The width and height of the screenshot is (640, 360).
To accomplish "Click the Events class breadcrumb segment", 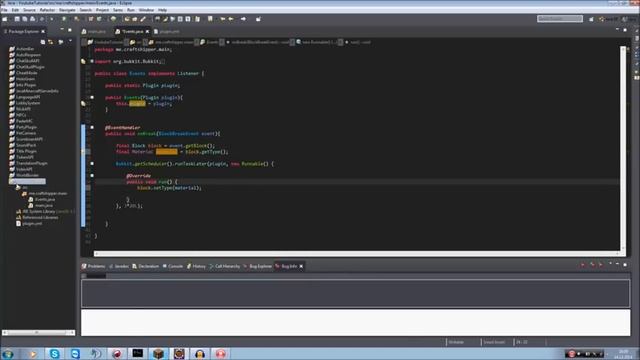I will coord(210,42).
